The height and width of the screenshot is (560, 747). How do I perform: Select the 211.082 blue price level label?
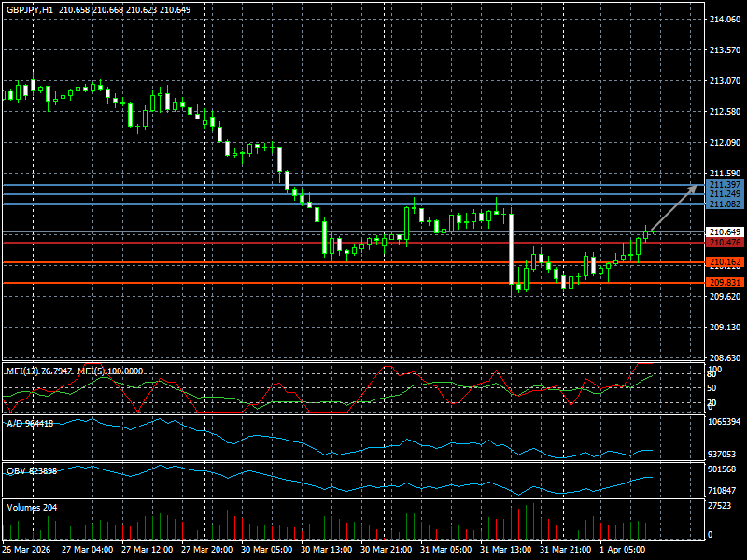point(725,203)
